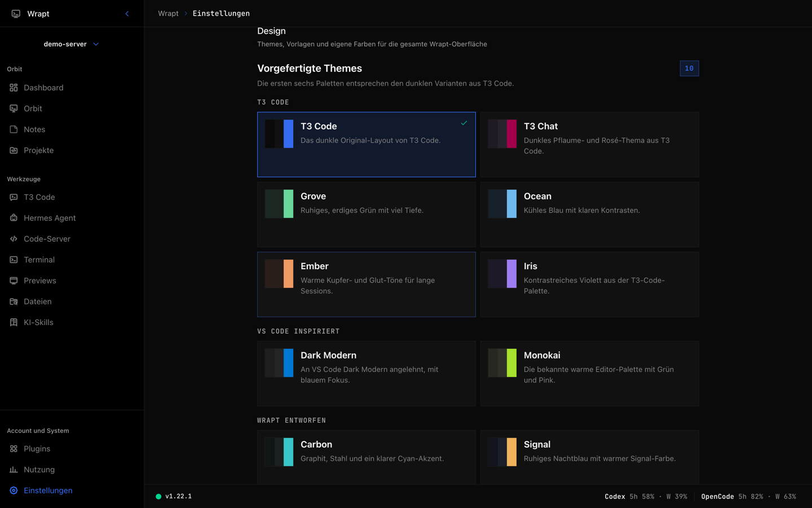Viewport: 812px width, 508px height.
Task: Click the Code-Server brackets icon
Action: [x=14, y=239]
